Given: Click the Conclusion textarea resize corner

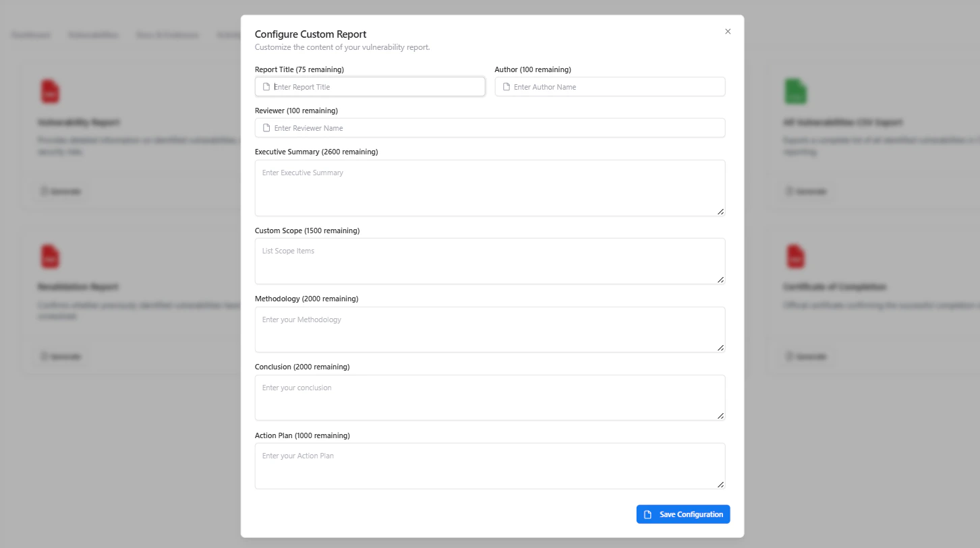Looking at the screenshot, I should coord(720,415).
